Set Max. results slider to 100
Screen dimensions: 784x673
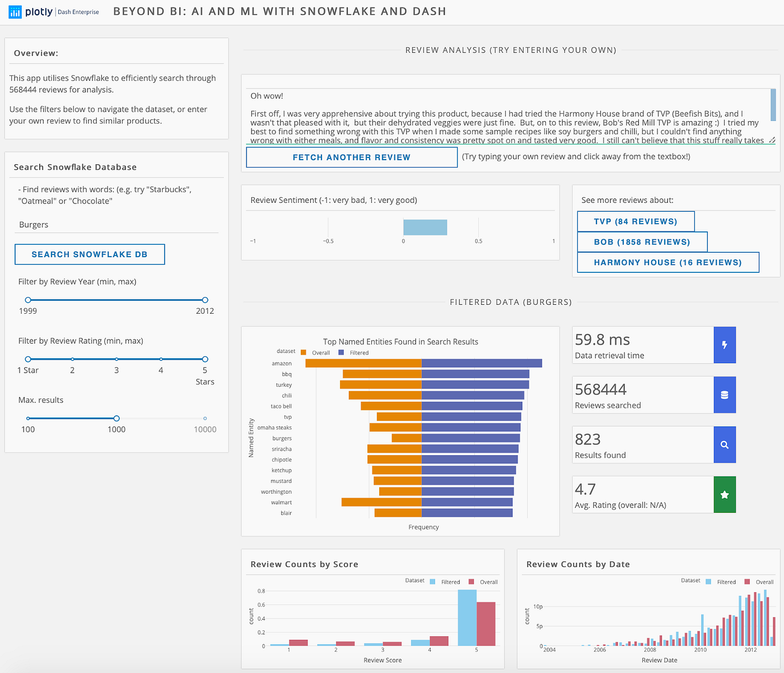[x=28, y=419]
